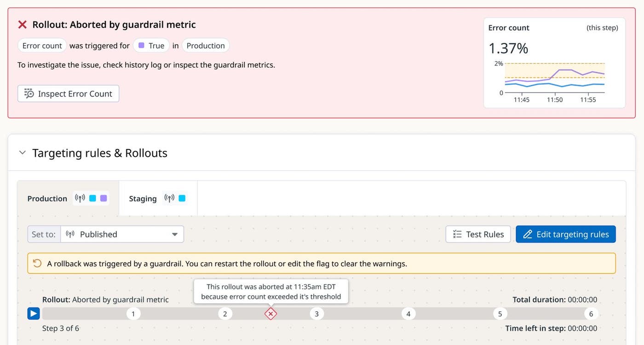Collapse Targeting rules & Rollouts section
644x345 pixels.
tap(22, 153)
